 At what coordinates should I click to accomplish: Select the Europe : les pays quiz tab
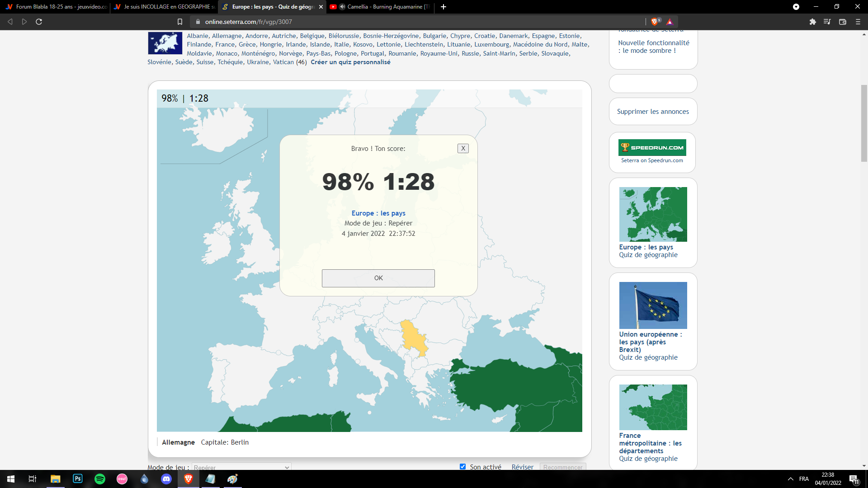tap(272, 7)
